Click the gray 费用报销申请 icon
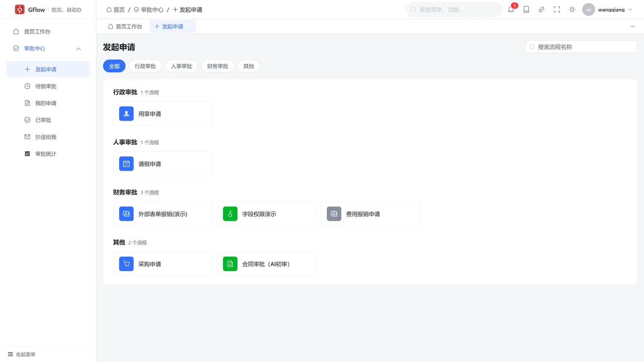Image resolution: width=644 pixels, height=362 pixels. coord(334,214)
